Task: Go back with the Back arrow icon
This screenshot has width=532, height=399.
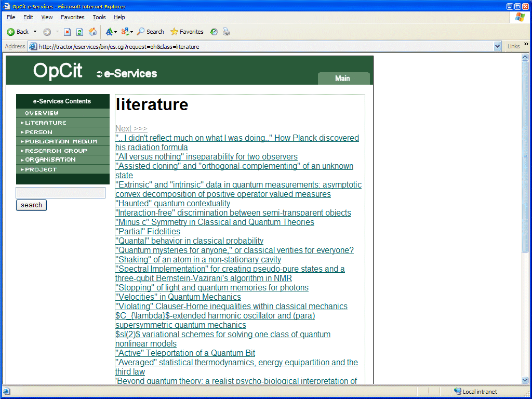Action: click(10, 32)
